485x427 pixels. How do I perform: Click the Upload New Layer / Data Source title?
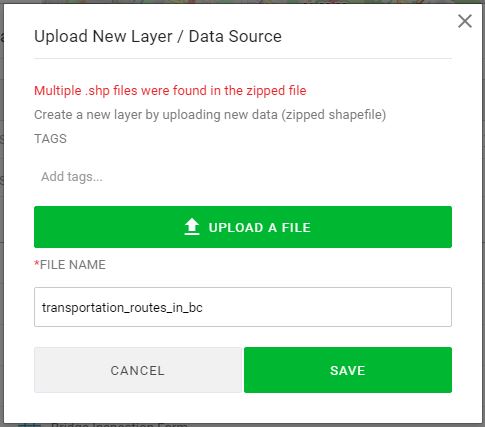158,36
